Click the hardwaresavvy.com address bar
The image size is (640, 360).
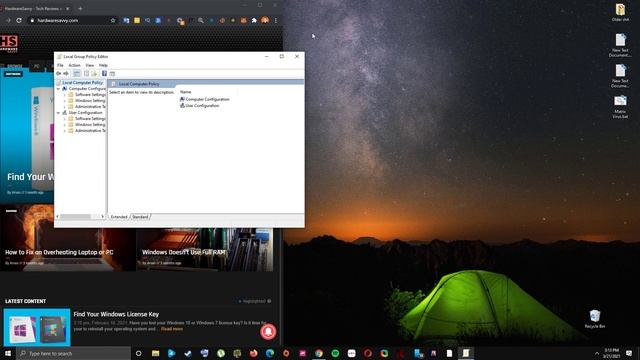pyautogui.click(x=69, y=20)
